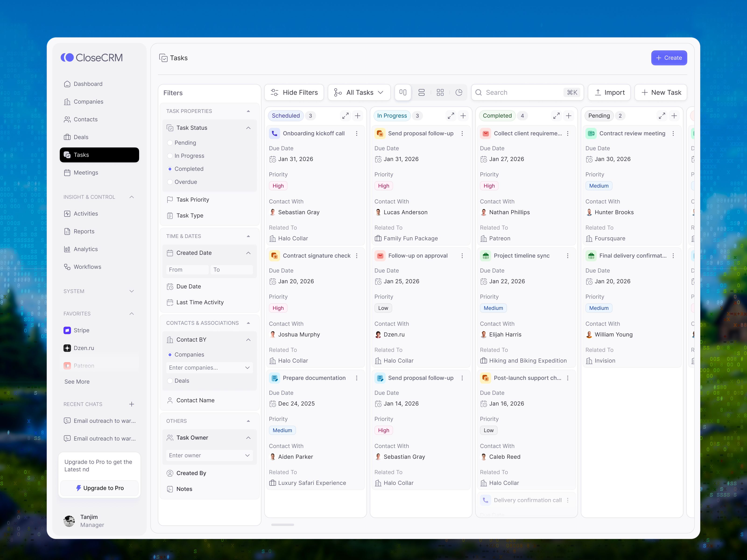This screenshot has width=747, height=560.
Task: Click Upgrade to Pro button
Action: pos(99,488)
